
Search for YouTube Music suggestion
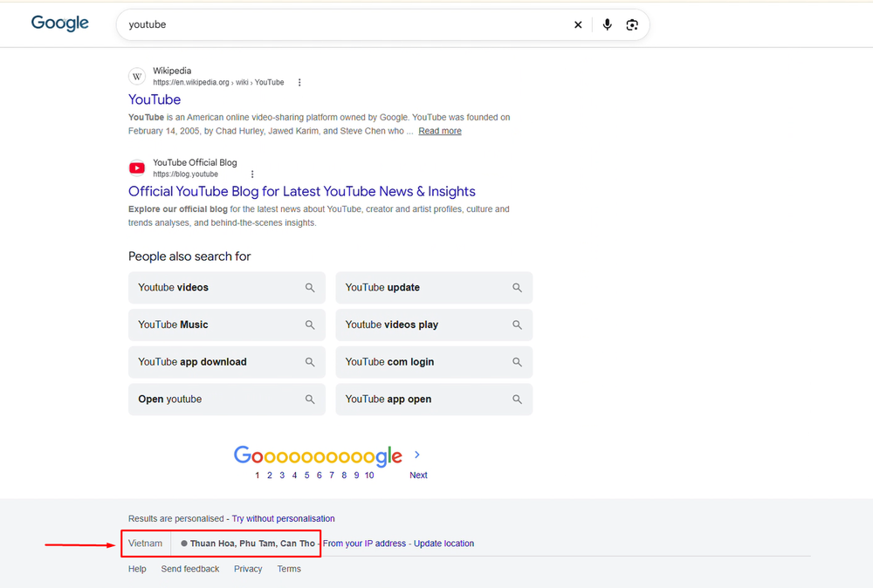(x=227, y=325)
